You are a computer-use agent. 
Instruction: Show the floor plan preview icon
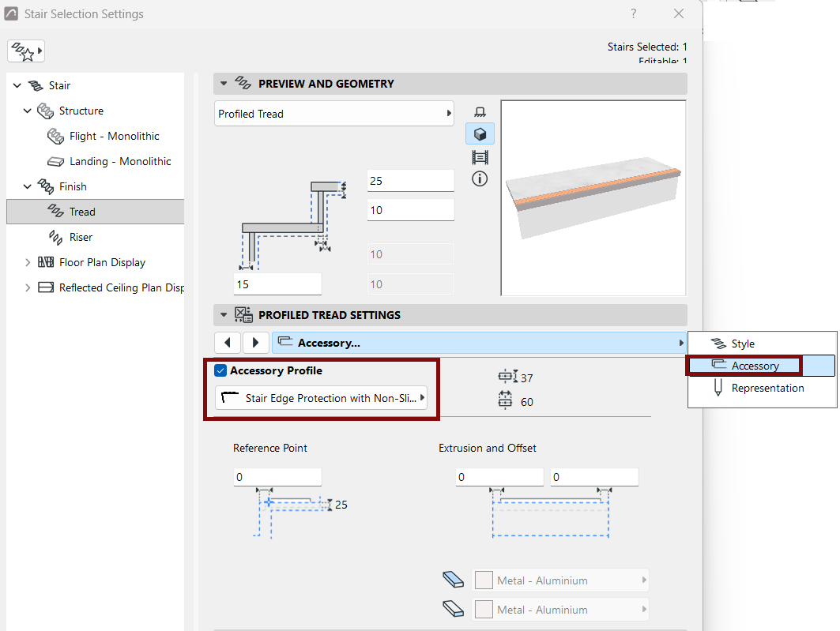click(480, 112)
